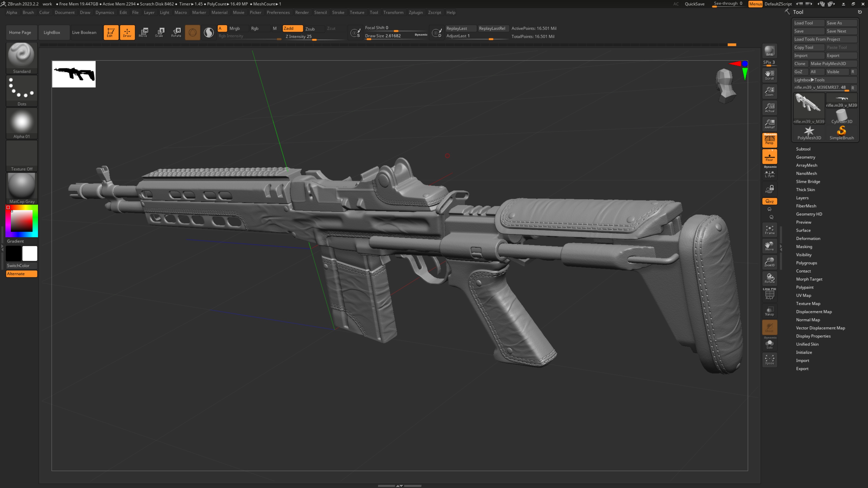Set document to Actual size
This screenshot has width=868, height=488.
click(x=770, y=108)
